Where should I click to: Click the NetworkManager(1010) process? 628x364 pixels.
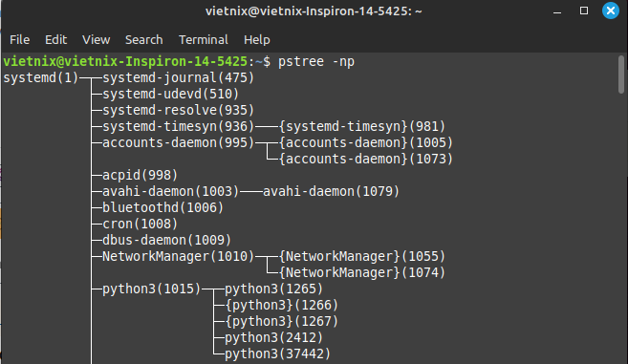(178, 256)
